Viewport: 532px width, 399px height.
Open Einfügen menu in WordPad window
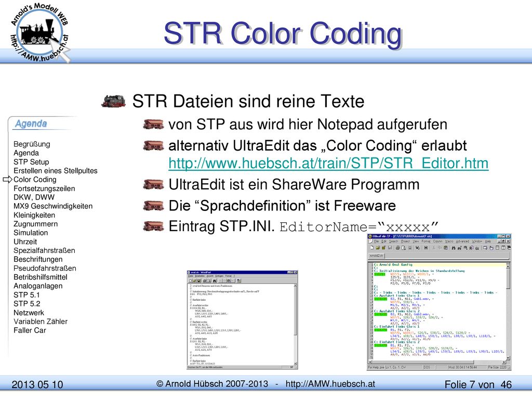point(220,276)
